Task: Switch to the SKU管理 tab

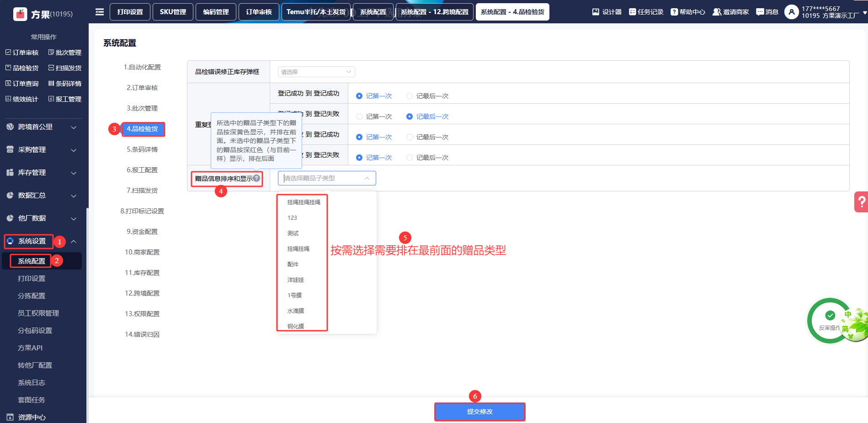Action: [173, 12]
